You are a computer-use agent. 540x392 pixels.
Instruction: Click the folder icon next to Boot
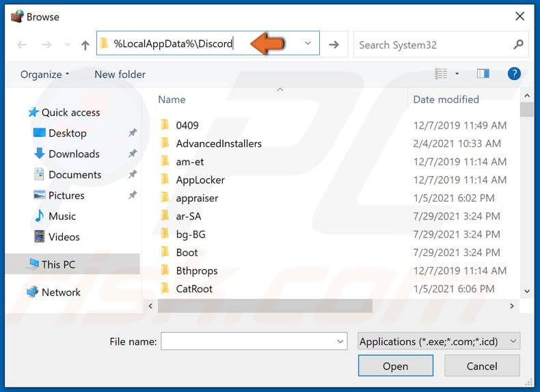tap(165, 252)
